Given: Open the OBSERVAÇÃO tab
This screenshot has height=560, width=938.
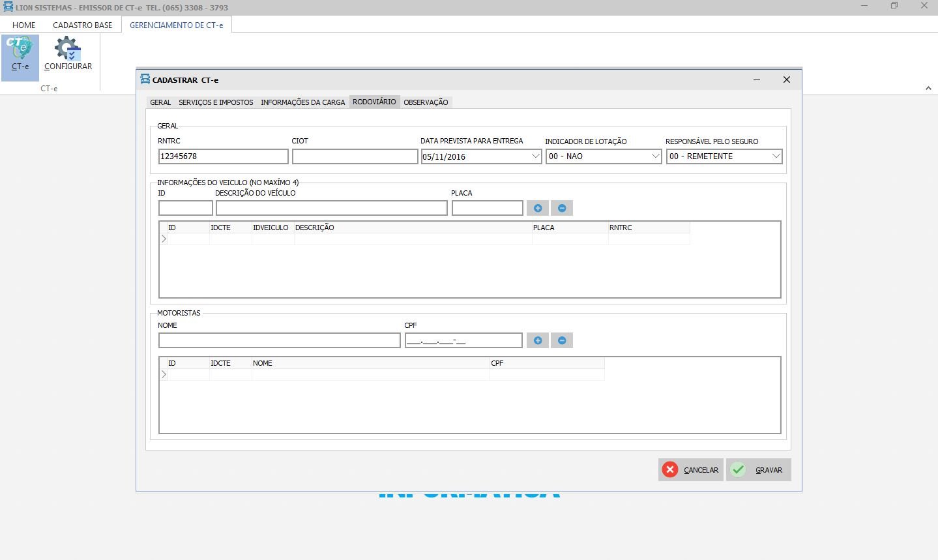Looking at the screenshot, I should tap(426, 102).
